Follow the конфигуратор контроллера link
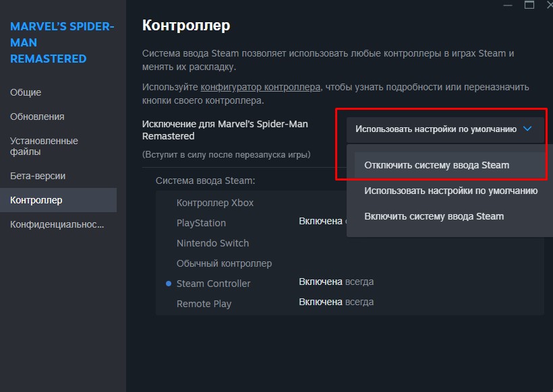This screenshot has height=392, width=553. point(260,87)
